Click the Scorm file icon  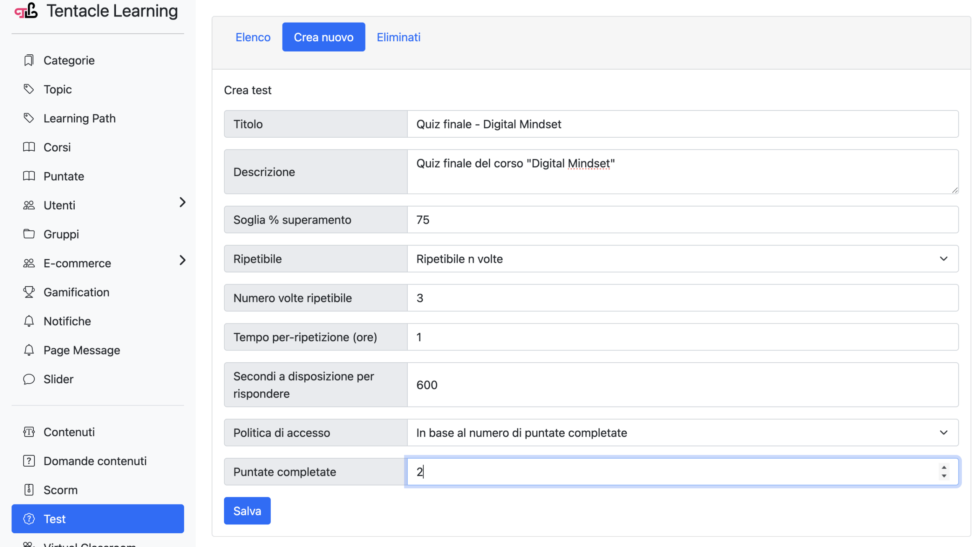29,490
